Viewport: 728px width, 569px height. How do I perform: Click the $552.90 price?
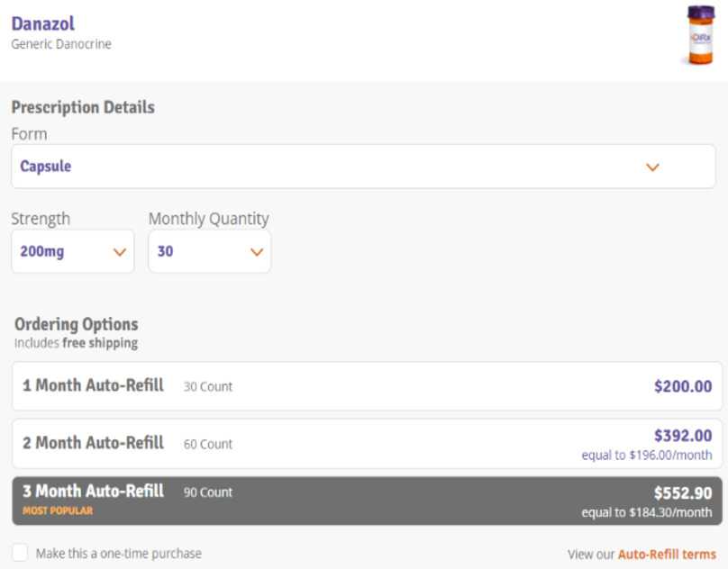(682, 493)
